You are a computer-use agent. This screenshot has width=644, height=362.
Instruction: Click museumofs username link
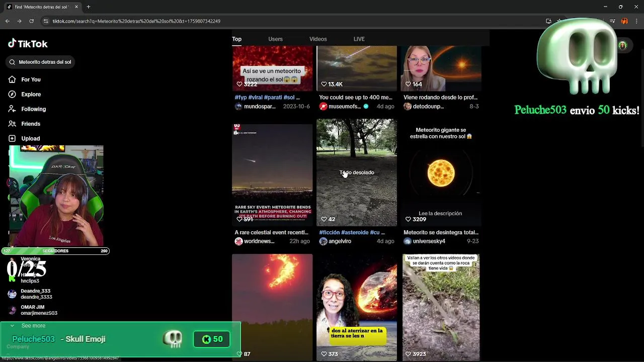coord(345,107)
